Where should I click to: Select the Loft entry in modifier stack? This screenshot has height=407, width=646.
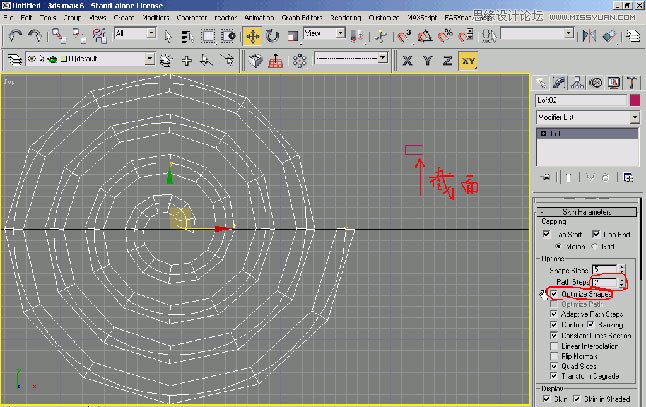pos(556,133)
